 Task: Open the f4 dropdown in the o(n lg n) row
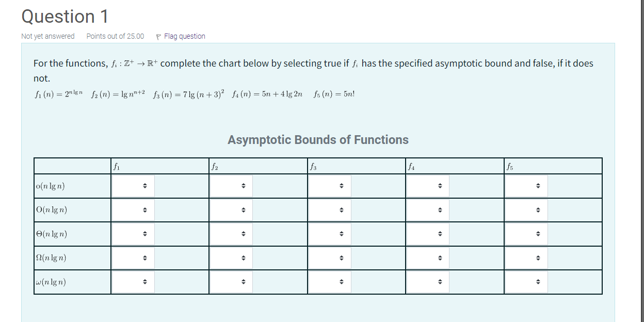tap(427, 186)
